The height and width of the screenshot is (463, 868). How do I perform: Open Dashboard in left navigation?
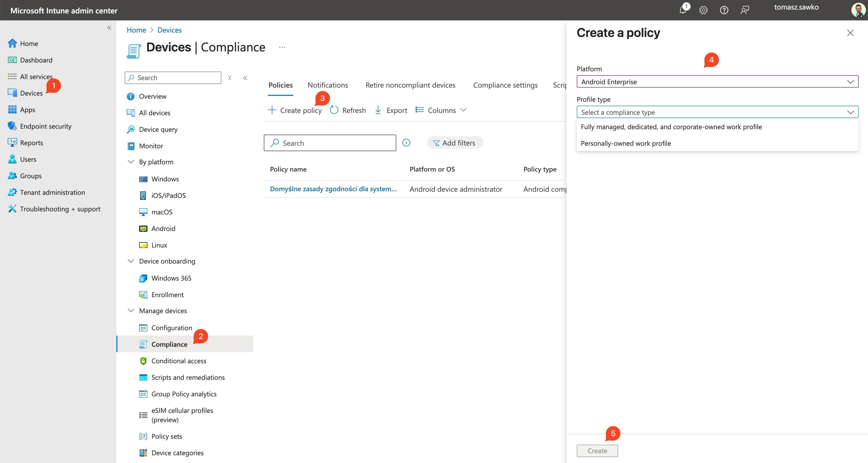pos(36,60)
